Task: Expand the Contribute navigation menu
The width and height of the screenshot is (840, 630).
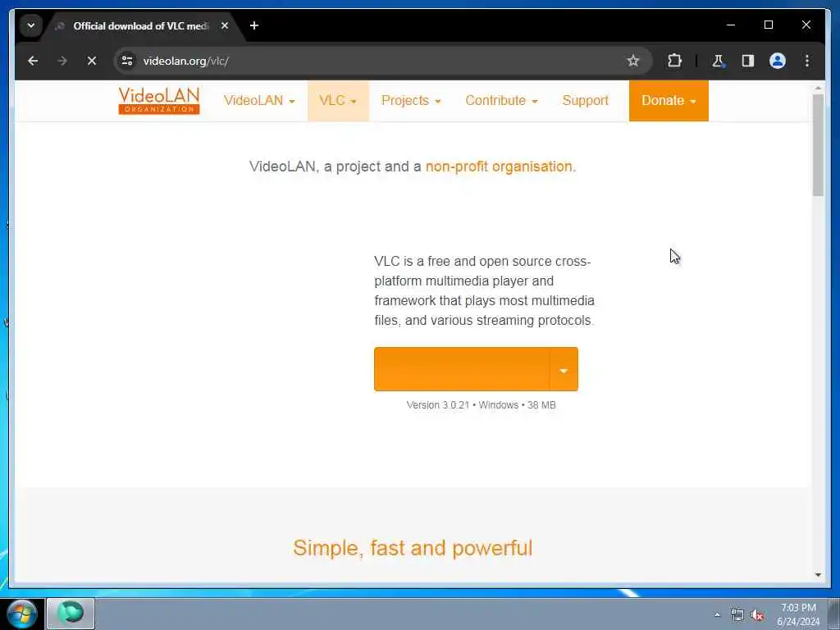Action: (x=501, y=101)
